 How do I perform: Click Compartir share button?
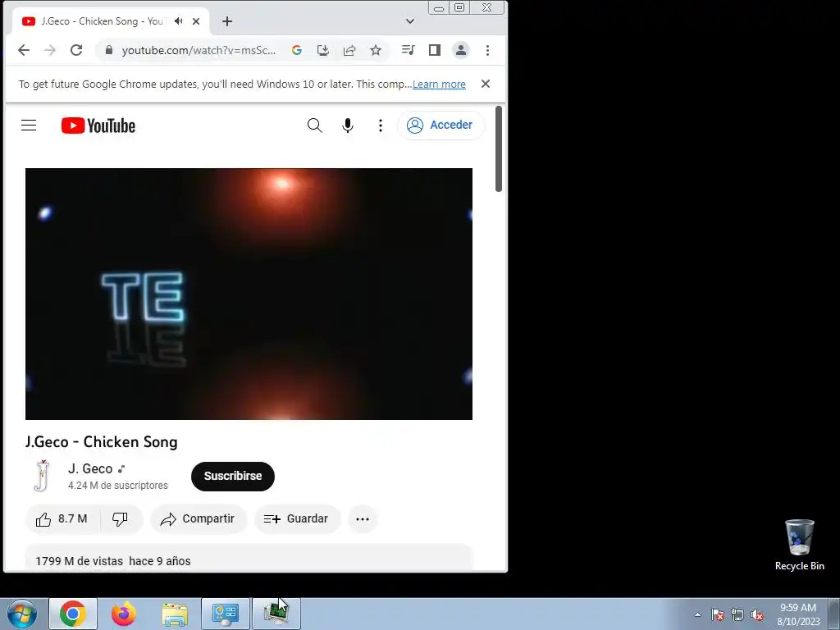pyautogui.click(x=198, y=518)
